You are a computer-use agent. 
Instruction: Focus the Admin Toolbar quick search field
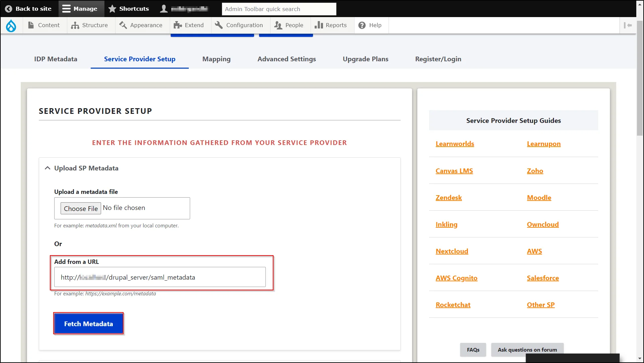click(x=279, y=9)
